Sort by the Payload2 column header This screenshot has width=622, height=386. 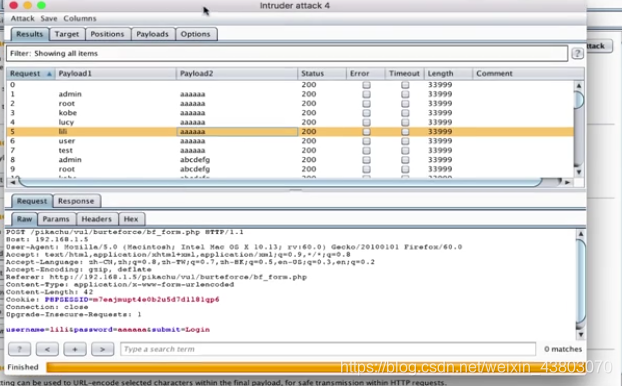(x=237, y=73)
